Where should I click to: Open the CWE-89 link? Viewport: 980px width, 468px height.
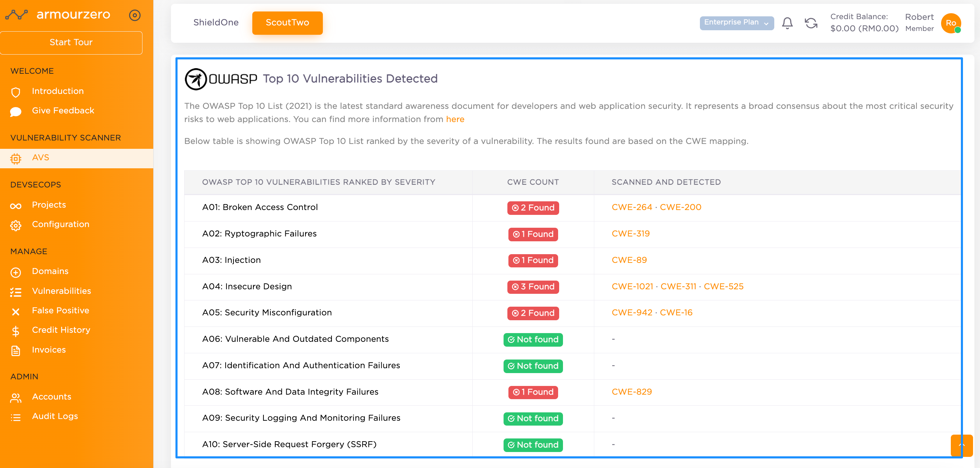629,260
